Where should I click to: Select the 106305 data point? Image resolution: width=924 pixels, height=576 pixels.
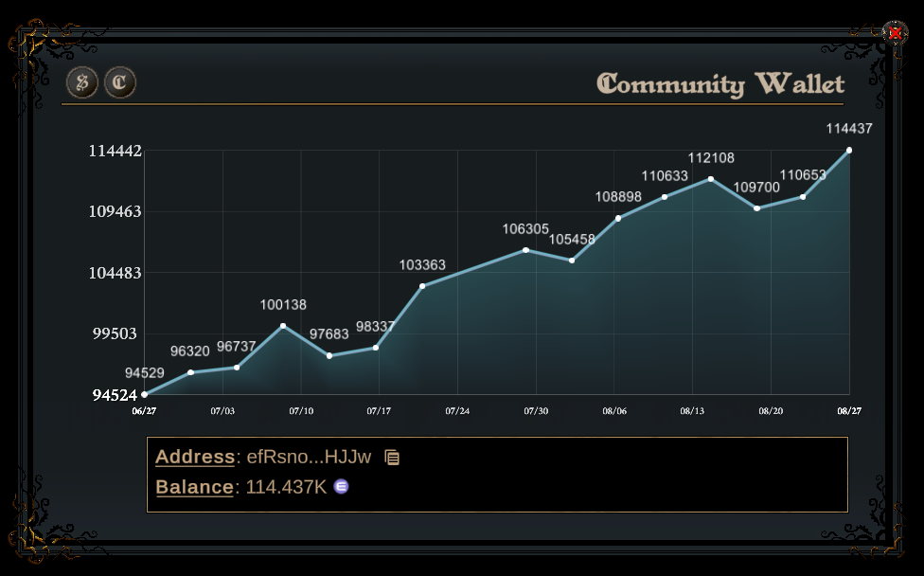coord(525,250)
